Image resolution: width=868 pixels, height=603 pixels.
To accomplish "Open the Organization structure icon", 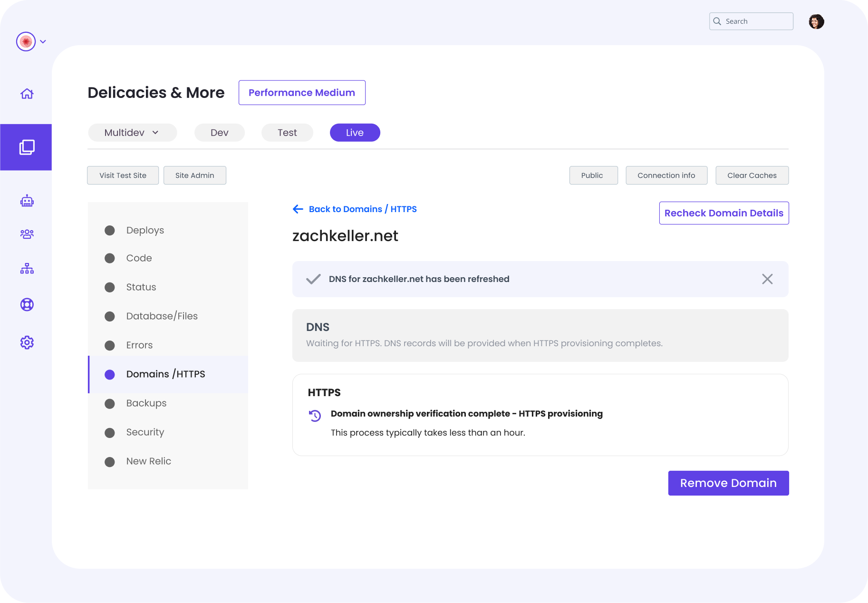I will coord(27,268).
